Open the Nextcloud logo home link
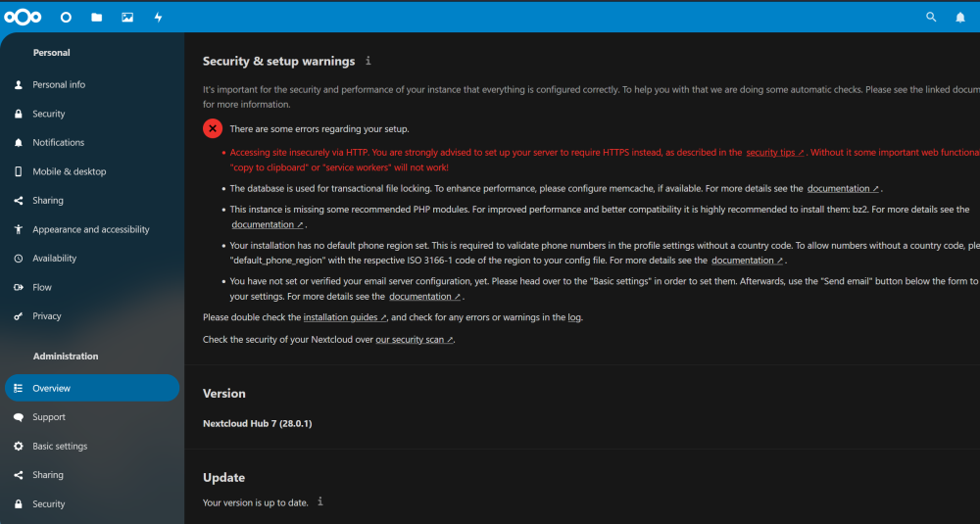Viewport: 980px width, 524px height. click(x=23, y=17)
